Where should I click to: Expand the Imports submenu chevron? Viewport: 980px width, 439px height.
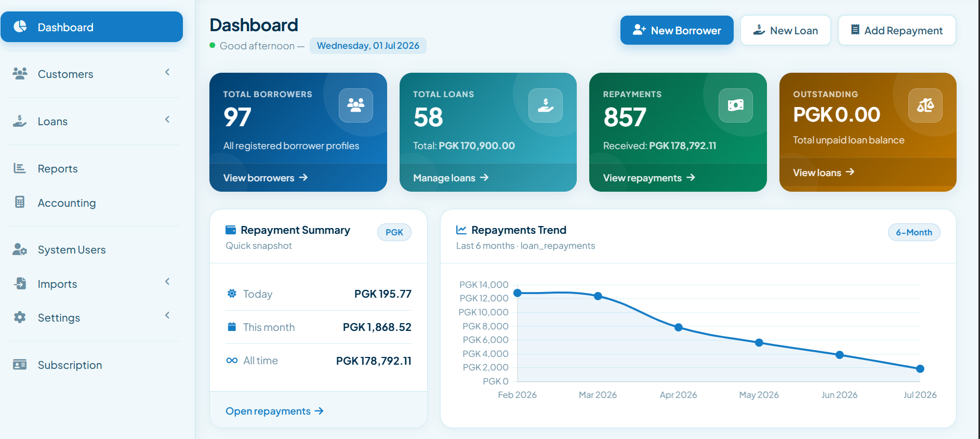pos(167,282)
